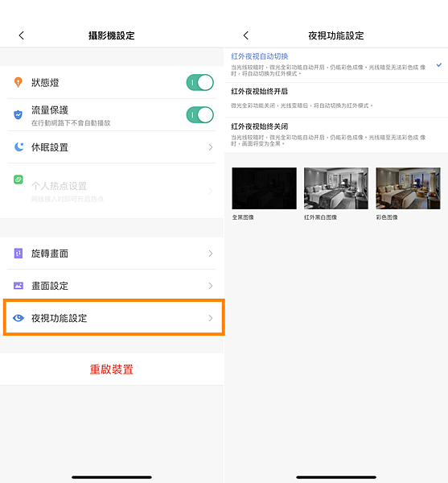Tap the 夜視功能設定 eye icon

point(18,318)
